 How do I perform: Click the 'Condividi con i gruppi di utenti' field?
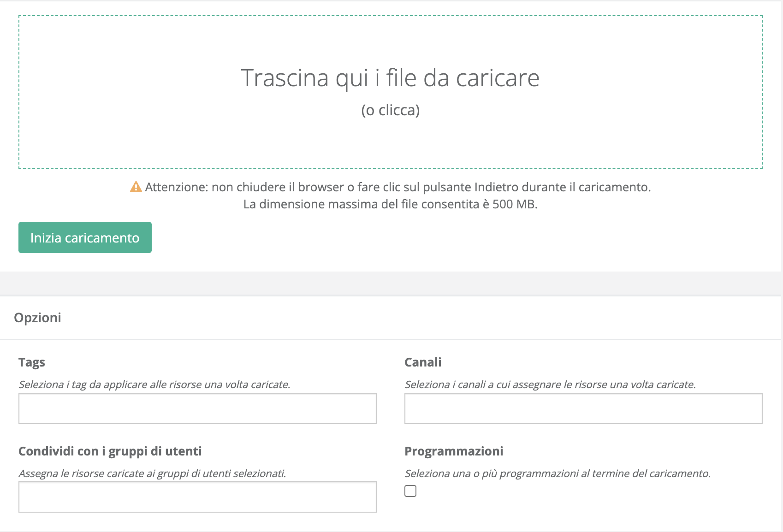197,497
